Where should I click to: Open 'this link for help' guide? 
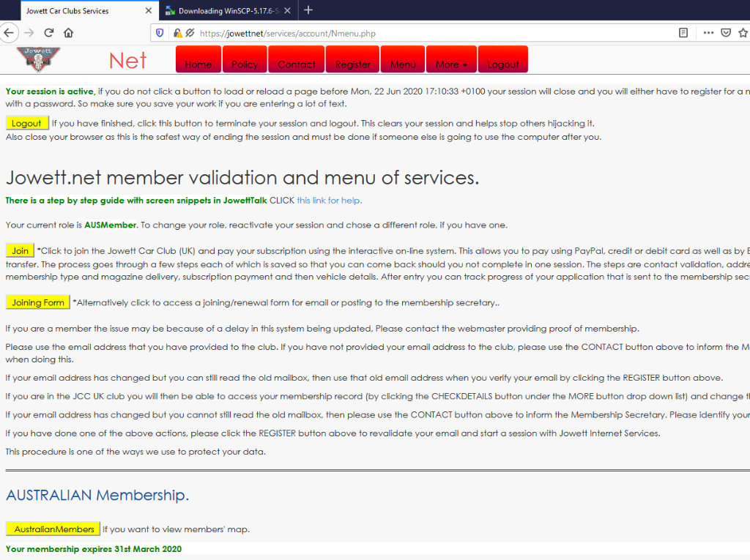(329, 201)
